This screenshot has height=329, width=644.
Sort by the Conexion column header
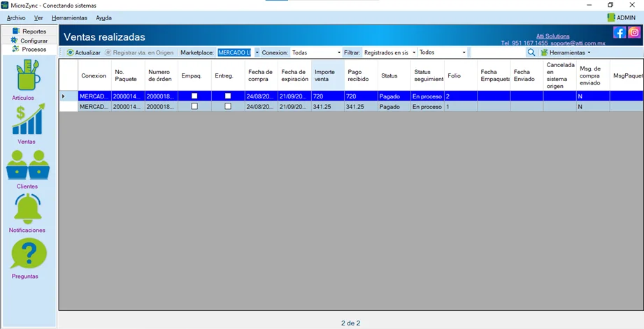[x=94, y=75]
